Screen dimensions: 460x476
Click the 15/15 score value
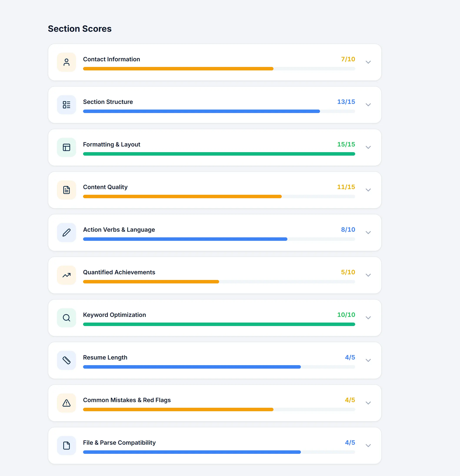click(x=346, y=145)
